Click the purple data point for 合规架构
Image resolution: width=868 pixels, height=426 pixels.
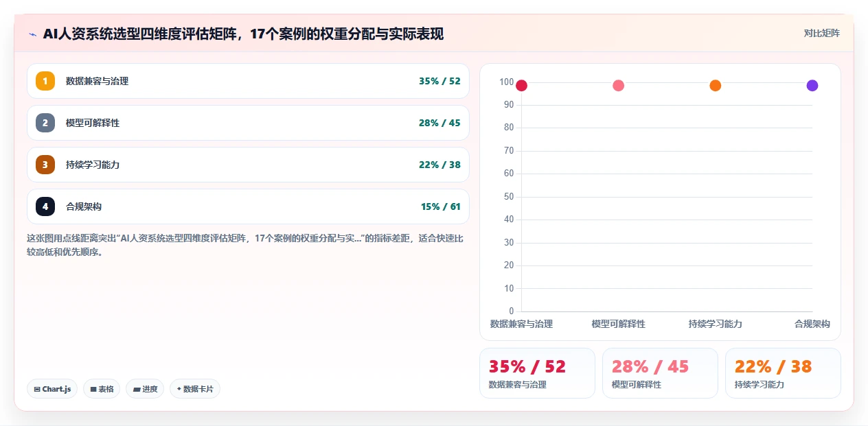pos(812,86)
